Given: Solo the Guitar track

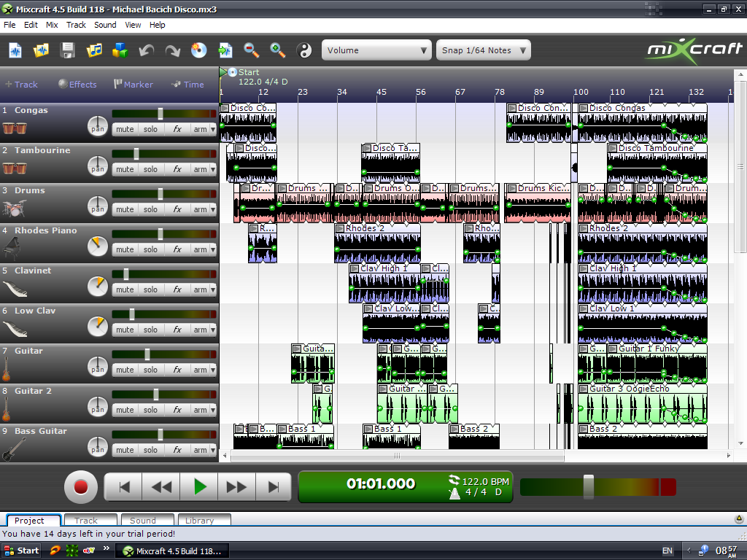Looking at the screenshot, I should [x=150, y=369].
